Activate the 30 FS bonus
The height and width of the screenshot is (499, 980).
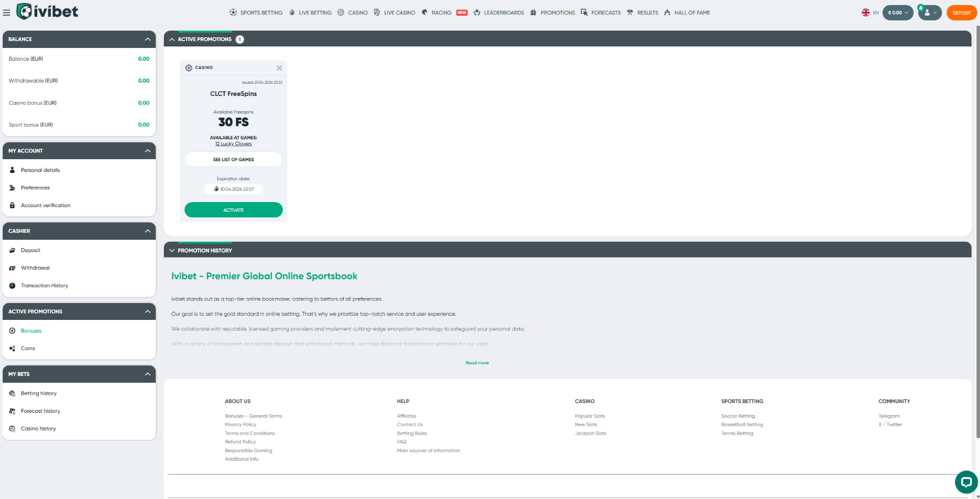tap(233, 210)
